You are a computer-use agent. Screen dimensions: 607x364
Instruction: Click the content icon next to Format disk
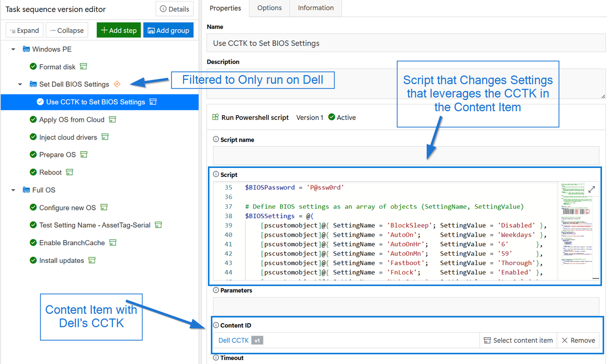84,67
